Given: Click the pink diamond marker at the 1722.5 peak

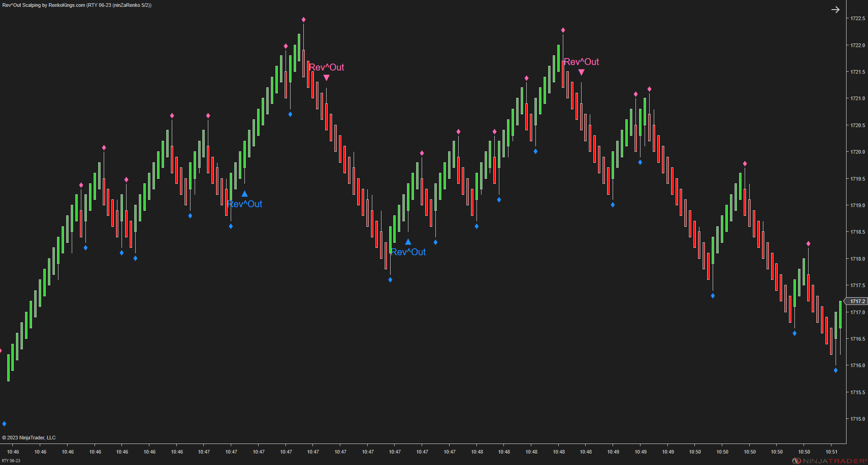Looking at the screenshot, I should click(303, 19).
